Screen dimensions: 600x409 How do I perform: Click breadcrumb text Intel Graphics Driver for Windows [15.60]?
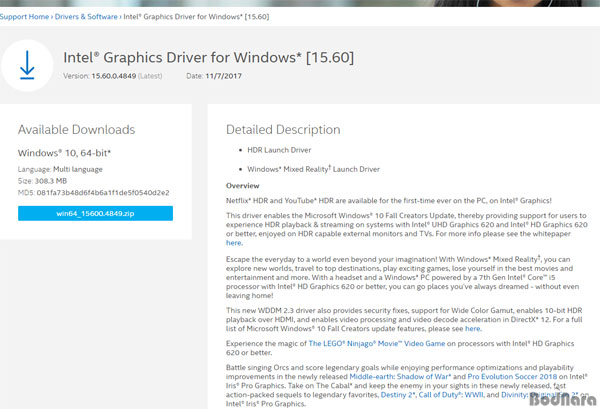[x=196, y=17]
